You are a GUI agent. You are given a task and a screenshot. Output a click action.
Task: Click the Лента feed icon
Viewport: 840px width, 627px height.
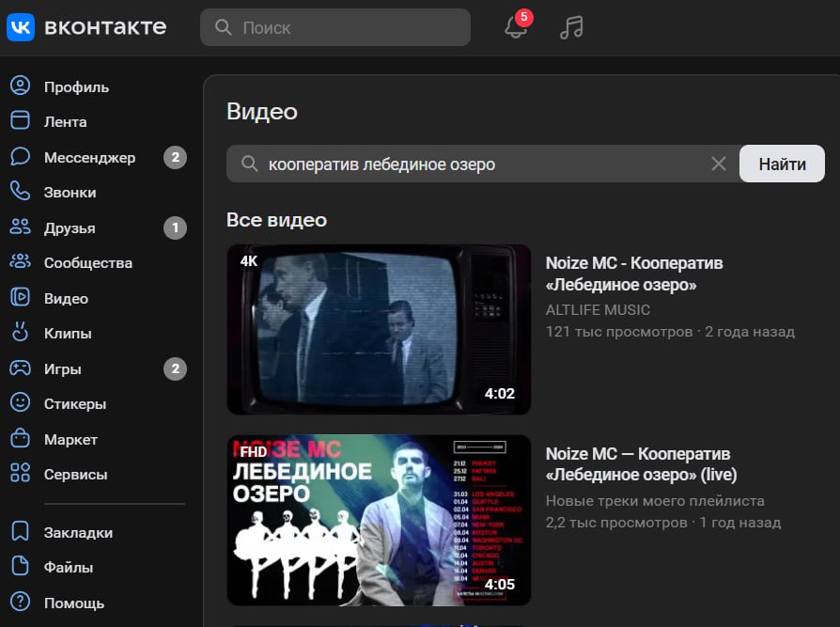[x=21, y=120]
